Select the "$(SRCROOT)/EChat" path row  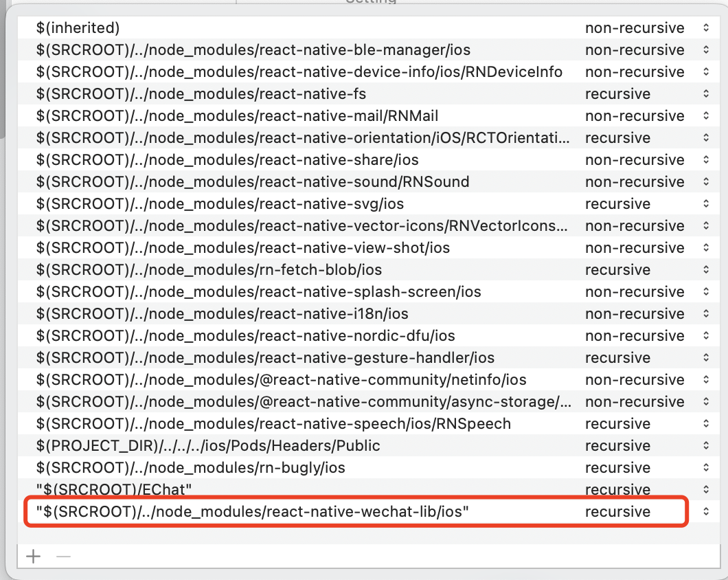point(114,489)
